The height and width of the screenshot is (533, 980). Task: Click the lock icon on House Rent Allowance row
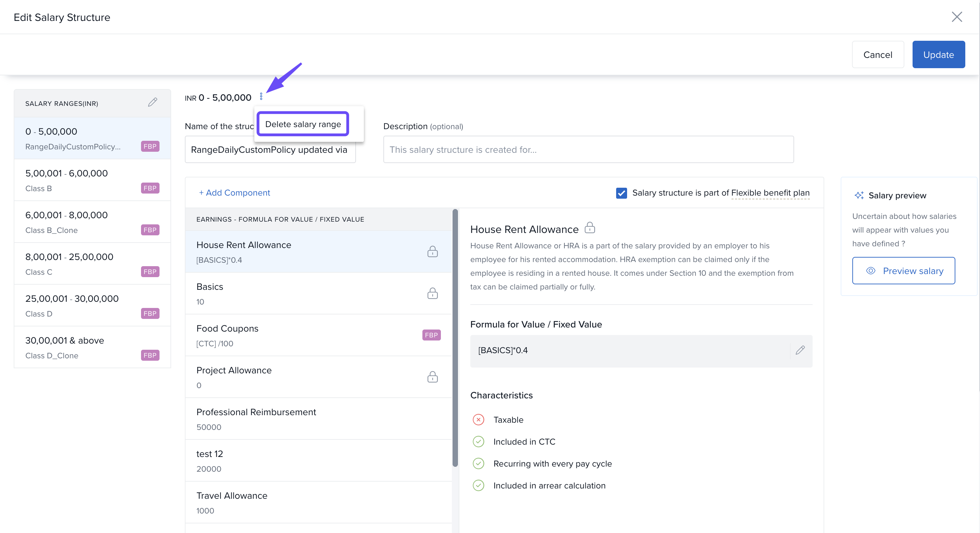click(x=433, y=252)
